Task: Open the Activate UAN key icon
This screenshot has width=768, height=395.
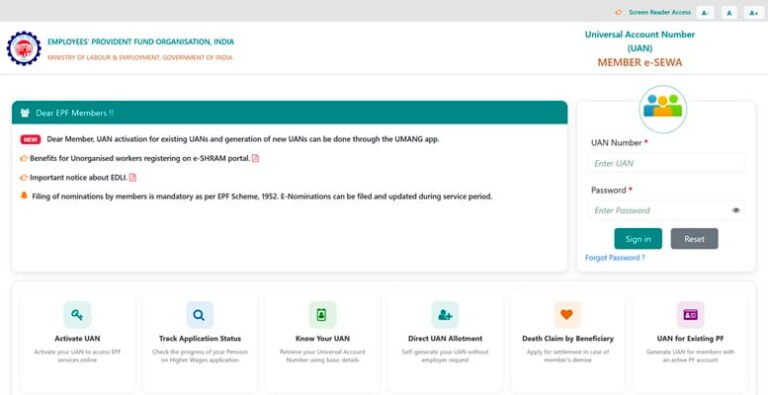Action: point(77,315)
